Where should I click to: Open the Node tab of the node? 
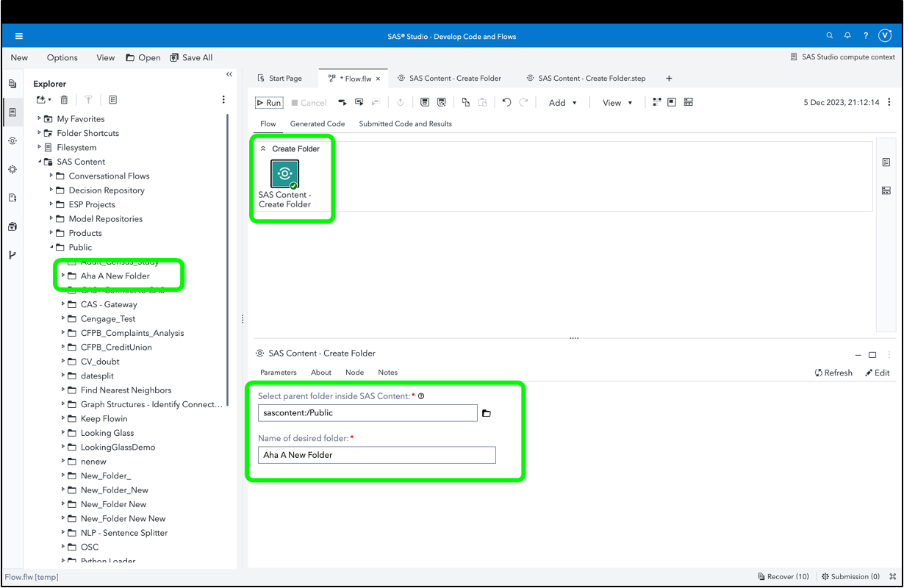pos(355,373)
